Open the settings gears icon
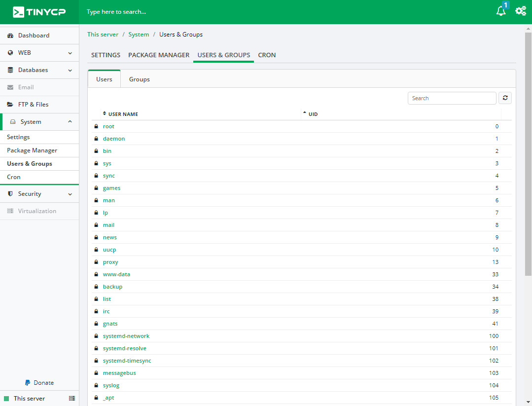Screen dimensions: 532x406 tap(521, 11)
